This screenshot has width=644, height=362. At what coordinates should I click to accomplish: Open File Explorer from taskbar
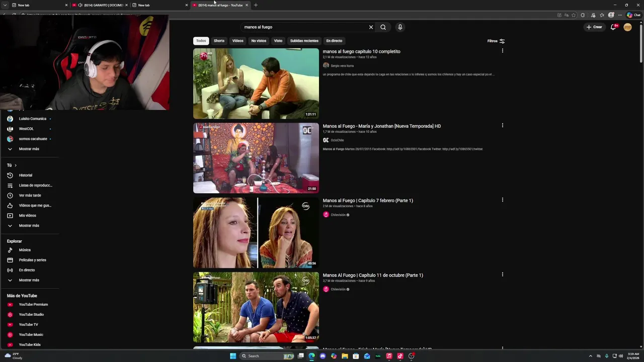pyautogui.click(x=345, y=356)
